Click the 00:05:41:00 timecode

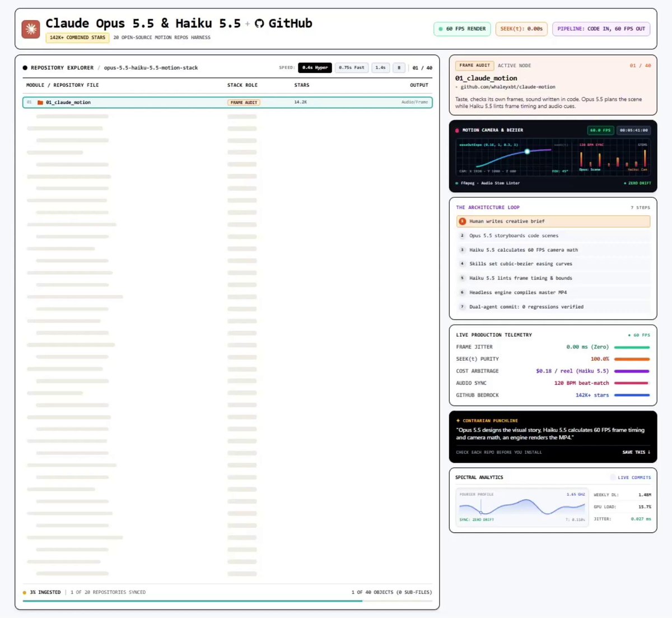(x=634, y=130)
